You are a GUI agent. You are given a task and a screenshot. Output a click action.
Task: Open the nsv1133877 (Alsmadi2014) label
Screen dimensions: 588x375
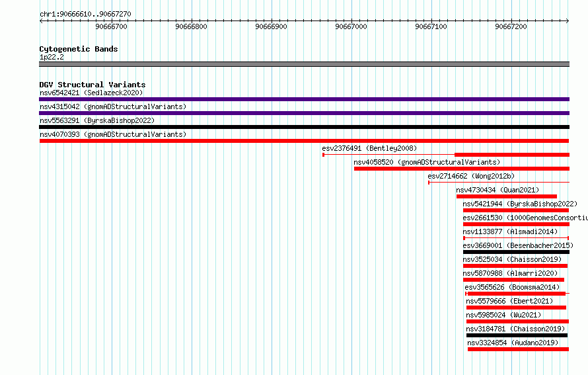tap(510, 231)
